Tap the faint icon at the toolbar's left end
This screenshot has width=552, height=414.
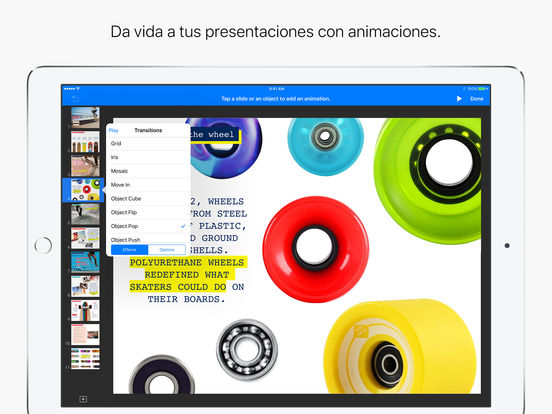pyautogui.click(x=75, y=99)
